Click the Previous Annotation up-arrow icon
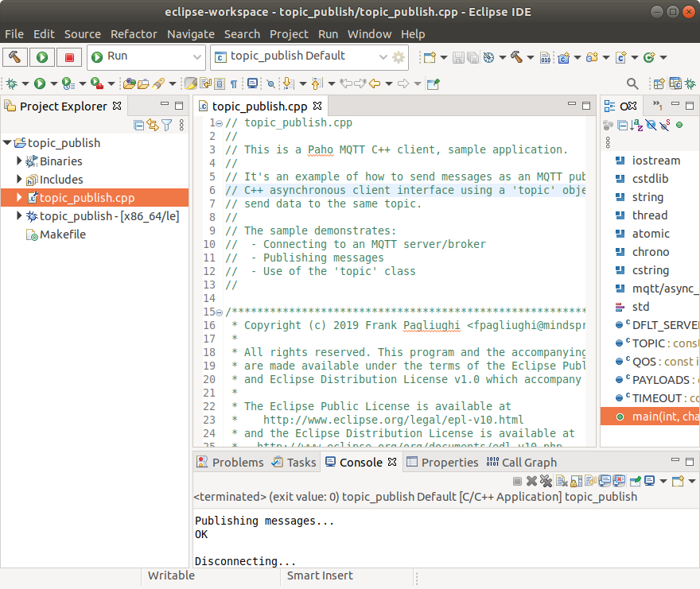The width and height of the screenshot is (700, 589). point(317,83)
